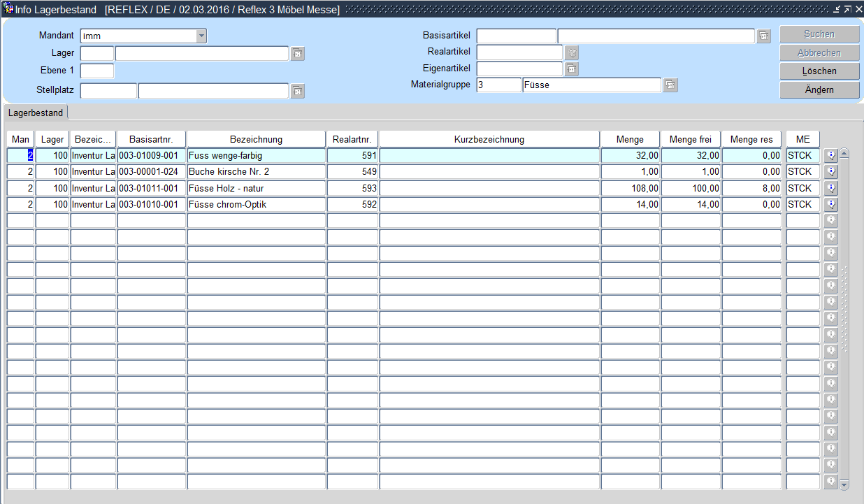Select the Buche kirsche Nr. 2 cell
Image resolution: width=864 pixels, height=504 pixels.
tap(256, 172)
